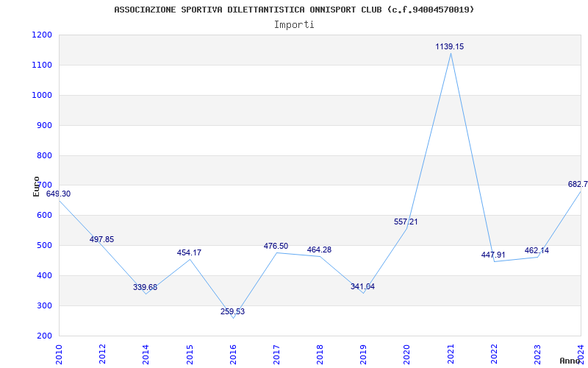Image resolution: width=588 pixels, height=368 pixels.
Task: Click the 1100 y-axis tick label
Action: [42, 65]
